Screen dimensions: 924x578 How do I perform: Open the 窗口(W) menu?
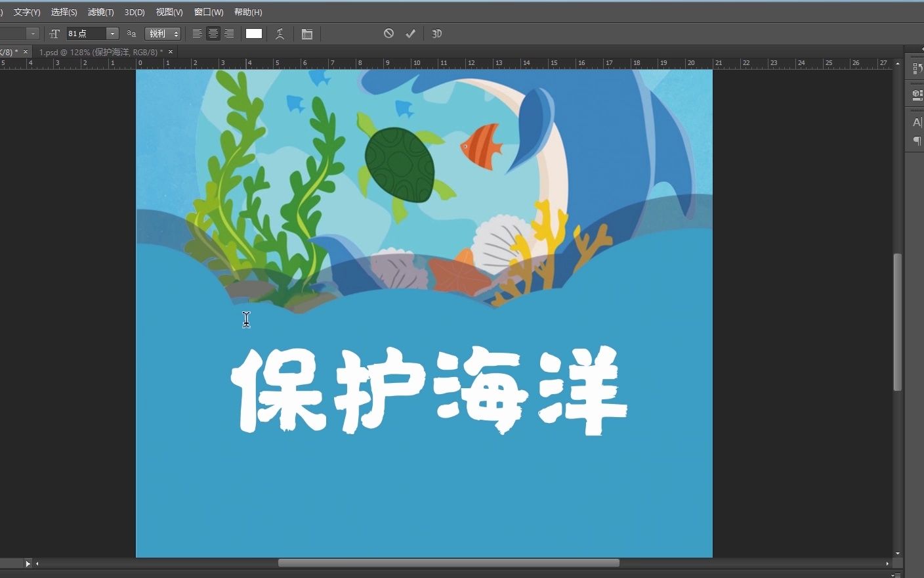[x=209, y=12]
